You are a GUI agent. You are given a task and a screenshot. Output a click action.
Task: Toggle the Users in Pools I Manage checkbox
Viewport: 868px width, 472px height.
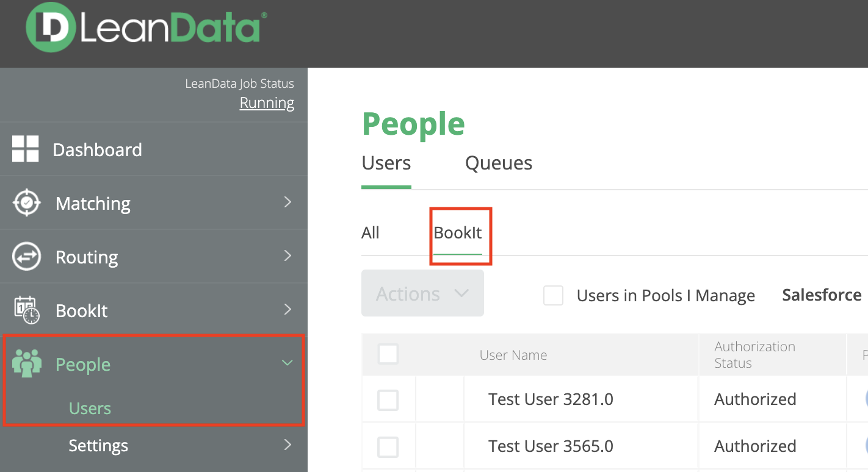[553, 296]
